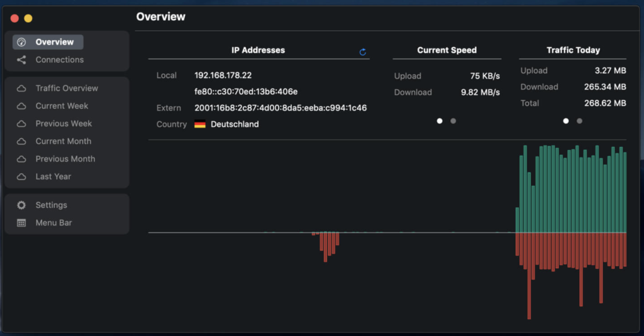
Task: Click the IP Addresses section header
Action: 258,50
